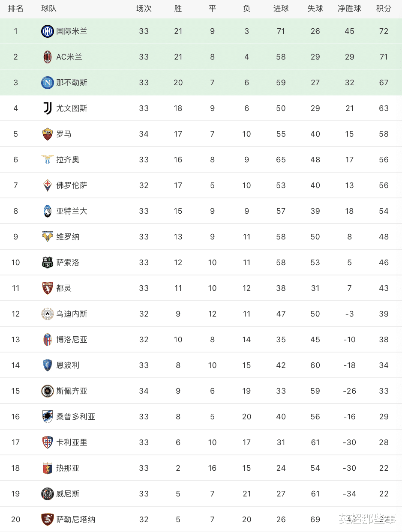Click the 博洛尼亚 Bologna team name
Viewport: 402px width, 532px height.
[72, 340]
